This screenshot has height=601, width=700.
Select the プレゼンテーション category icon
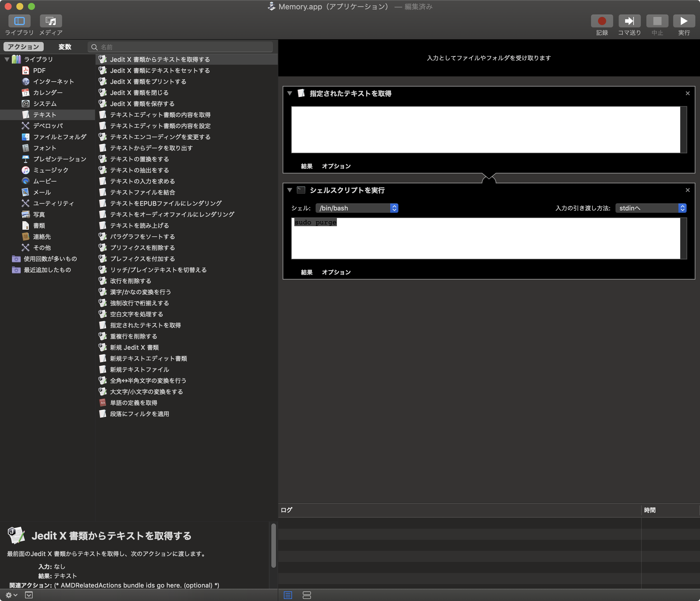point(26,159)
